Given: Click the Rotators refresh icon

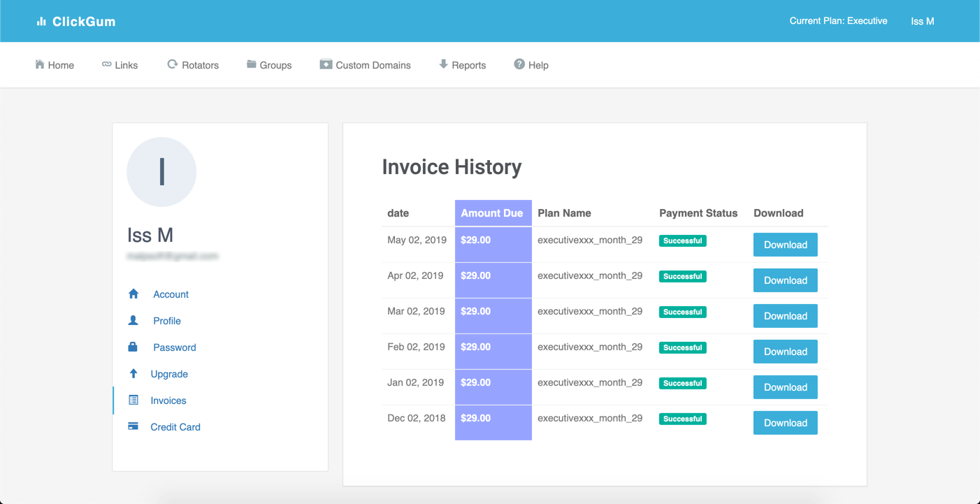Looking at the screenshot, I should tap(172, 64).
